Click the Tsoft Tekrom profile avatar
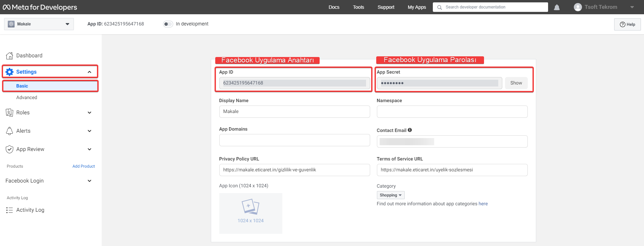The height and width of the screenshot is (246, 644). pos(578,7)
